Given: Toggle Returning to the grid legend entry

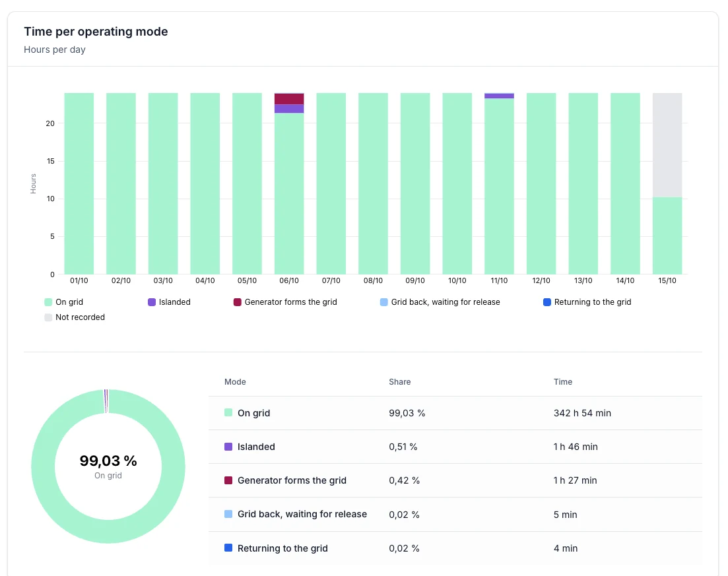Looking at the screenshot, I should click(x=587, y=302).
